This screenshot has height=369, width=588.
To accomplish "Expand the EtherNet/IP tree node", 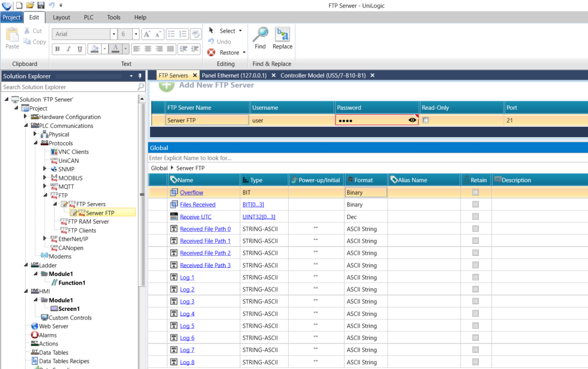I will pyautogui.click(x=45, y=239).
